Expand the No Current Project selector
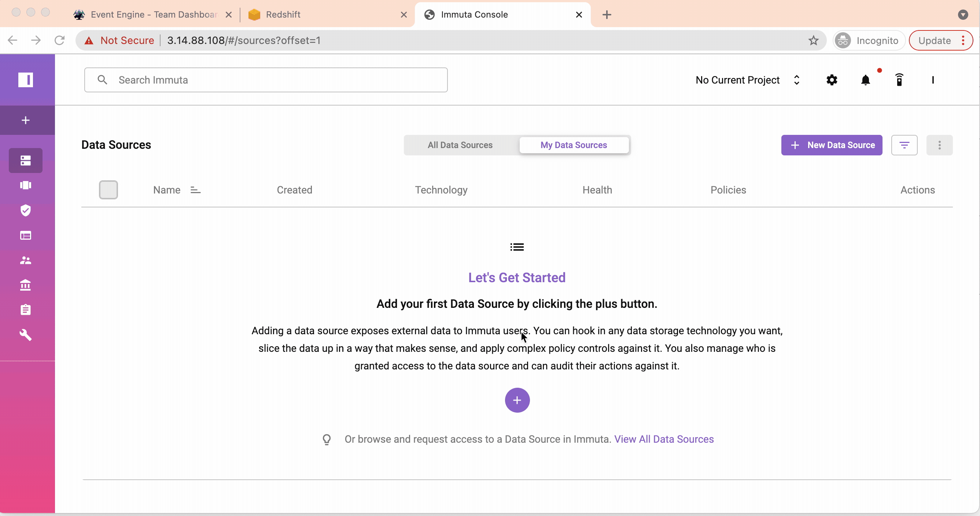Viewport: 980px width, 516px height. pos(748,80)
